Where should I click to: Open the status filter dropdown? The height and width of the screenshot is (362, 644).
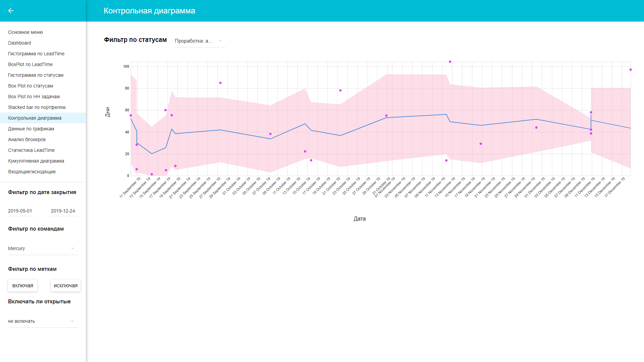[x=200, y=41]
